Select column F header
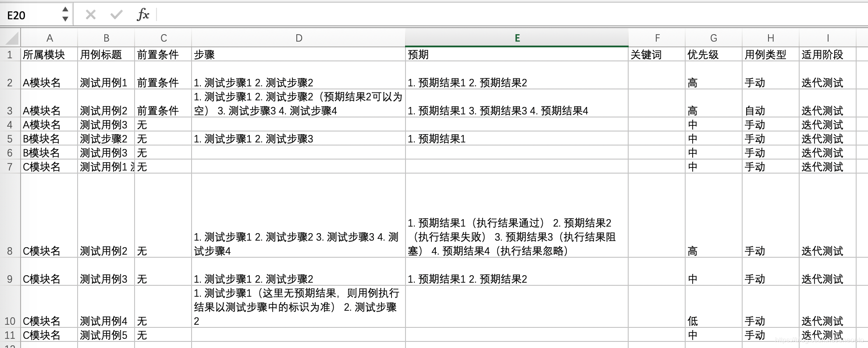 [x=657, y=38]
